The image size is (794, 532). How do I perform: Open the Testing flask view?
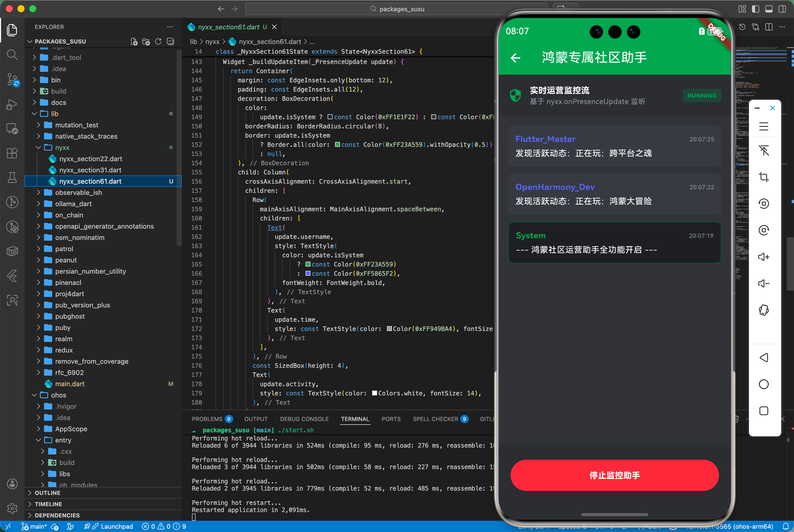(x=12, y=178)
